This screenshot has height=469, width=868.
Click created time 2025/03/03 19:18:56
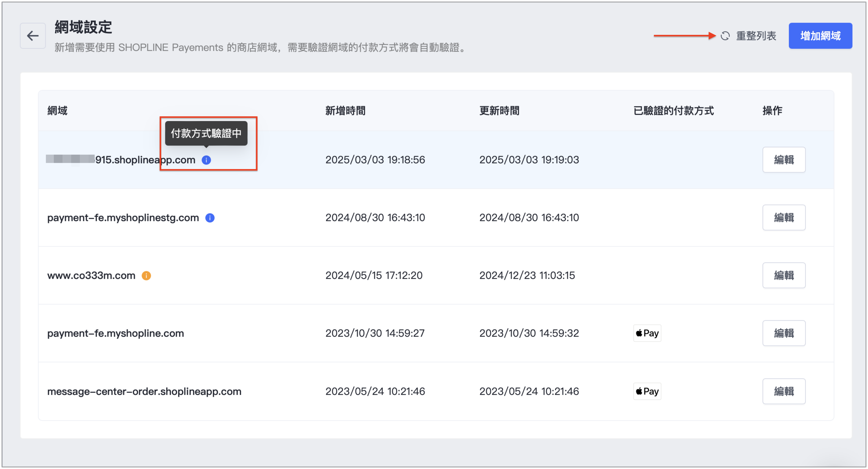375,160
